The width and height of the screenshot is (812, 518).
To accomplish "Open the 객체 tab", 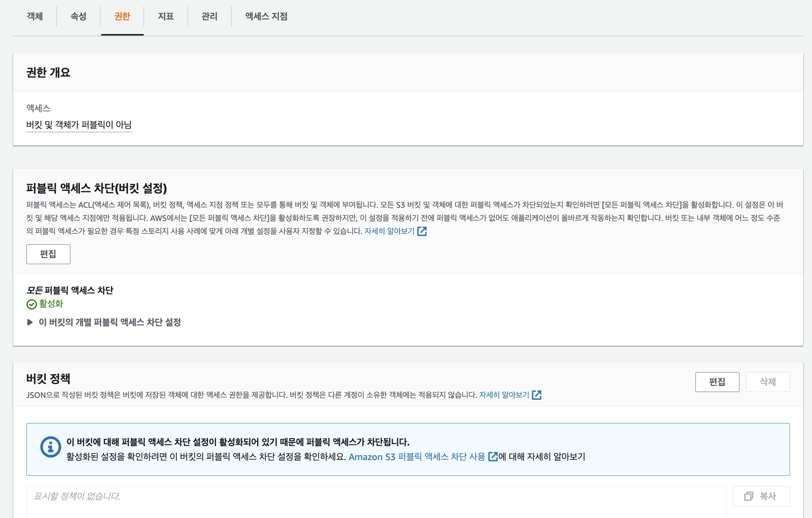I will tap(35, 16).
